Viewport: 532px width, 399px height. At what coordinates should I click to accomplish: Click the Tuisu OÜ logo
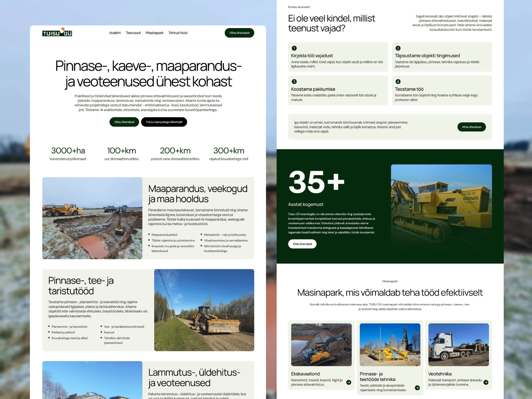[x=57, y=32]
